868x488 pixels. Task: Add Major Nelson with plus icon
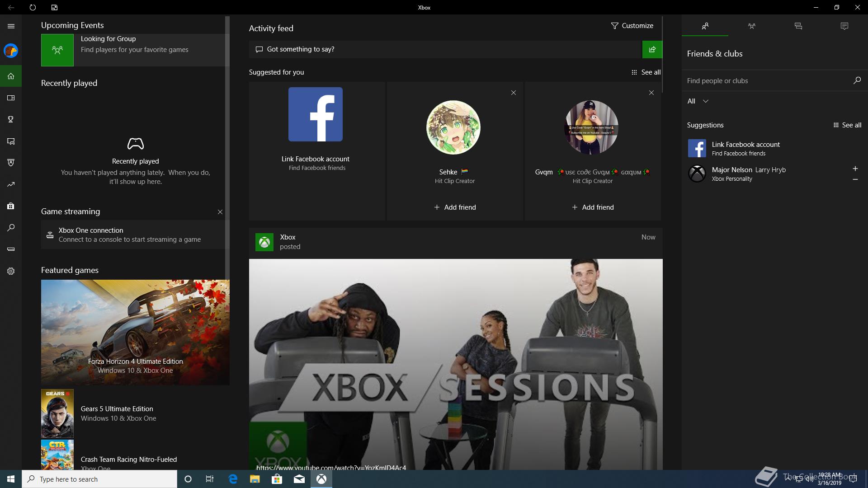pos(855,169)
